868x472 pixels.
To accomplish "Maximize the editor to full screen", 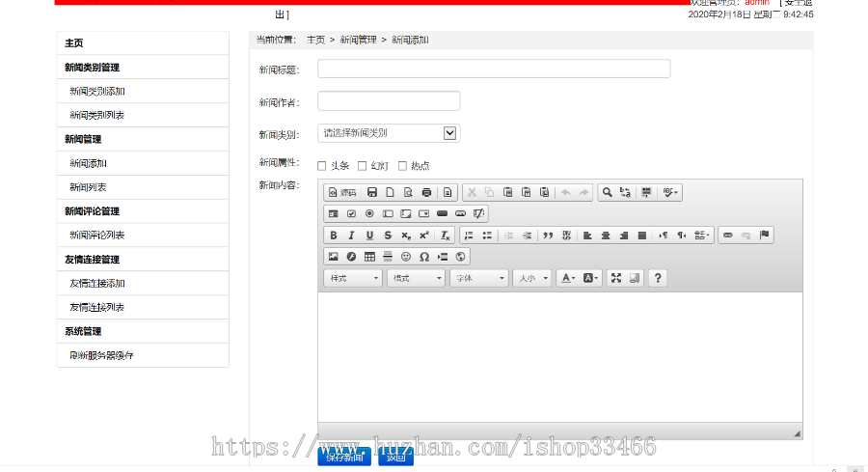I will 616,278.
